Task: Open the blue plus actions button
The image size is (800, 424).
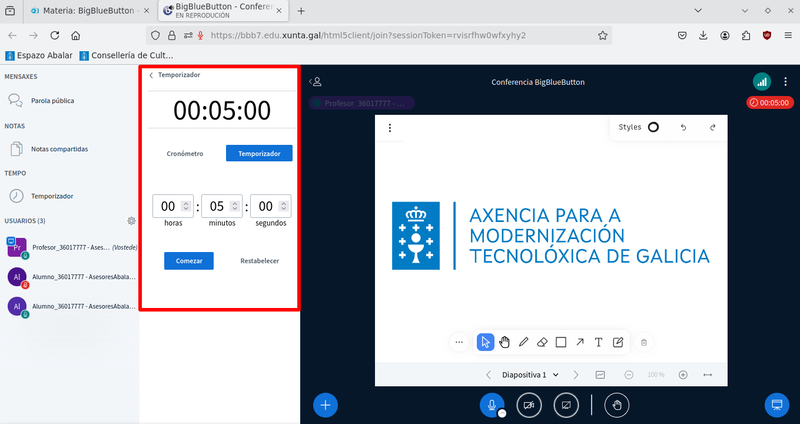Action: pos(326,405)
